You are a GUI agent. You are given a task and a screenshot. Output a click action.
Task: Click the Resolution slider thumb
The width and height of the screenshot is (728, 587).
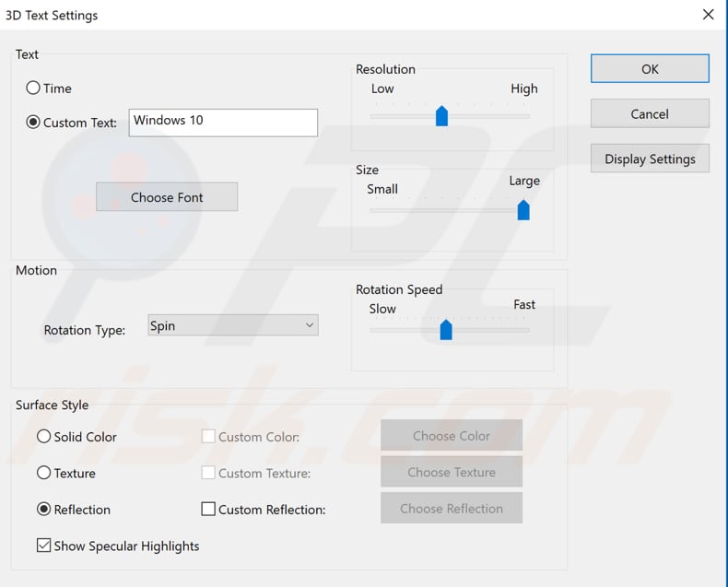441,116
